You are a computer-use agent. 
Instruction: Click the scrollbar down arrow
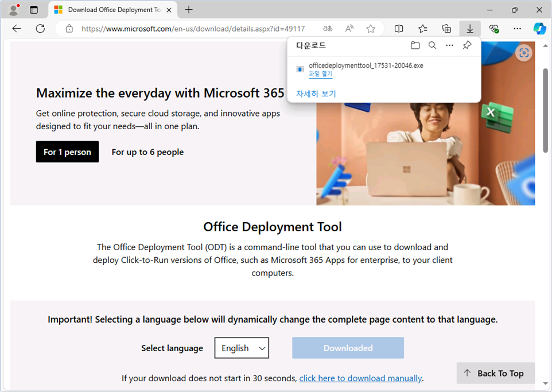545,383
